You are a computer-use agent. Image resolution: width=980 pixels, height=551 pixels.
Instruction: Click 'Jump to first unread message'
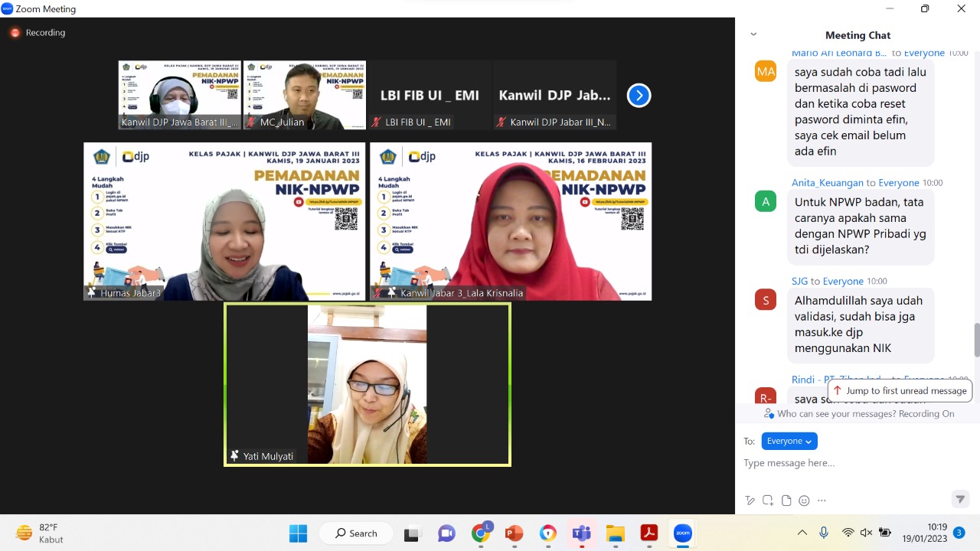coord(900,390)
